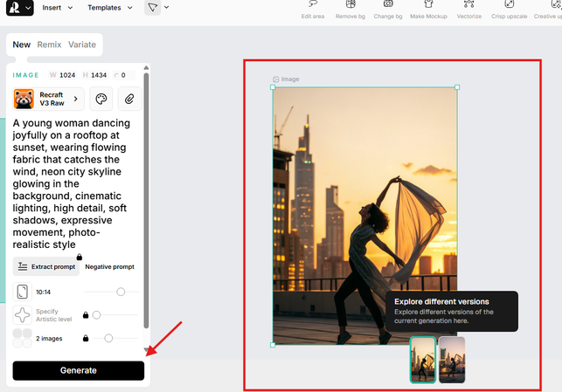Image resolution: width=562 pixels, height=392 pixels.
Task: Open the color palette picker
Action: click(x=101, y=99)
